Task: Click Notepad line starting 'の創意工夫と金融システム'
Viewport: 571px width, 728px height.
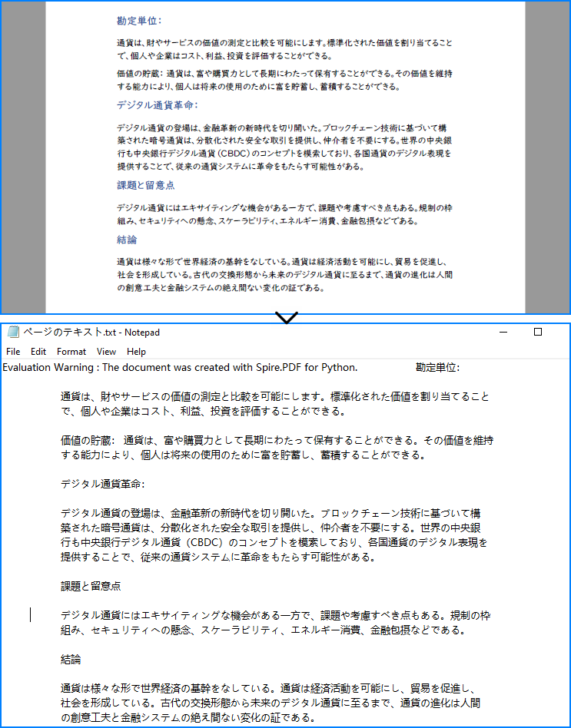Action: 188,717
